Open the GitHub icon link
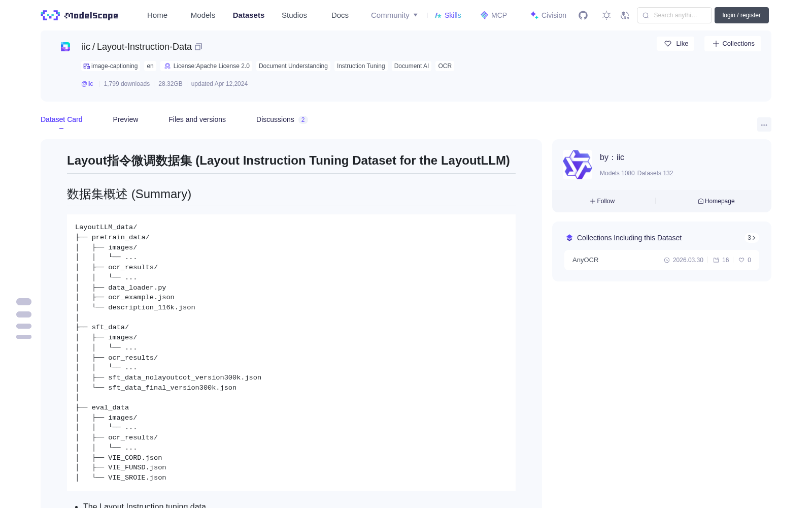 tap(583, 15)
